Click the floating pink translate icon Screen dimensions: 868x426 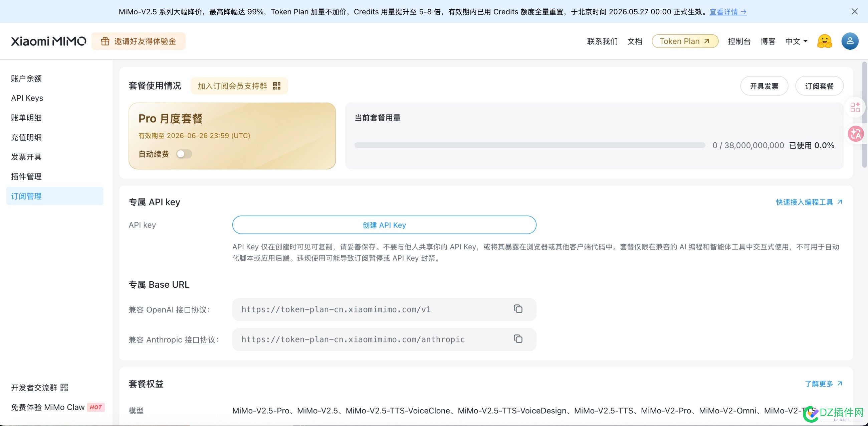click(x=856, y=134)
